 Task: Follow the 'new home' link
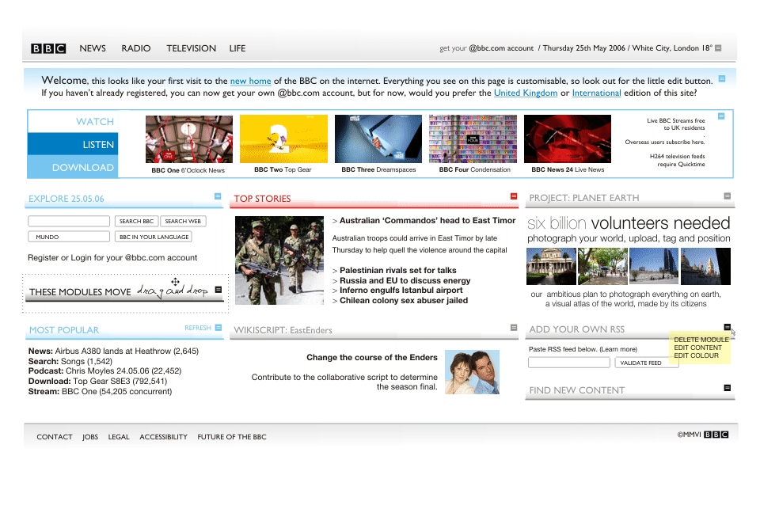pos(250,81)
